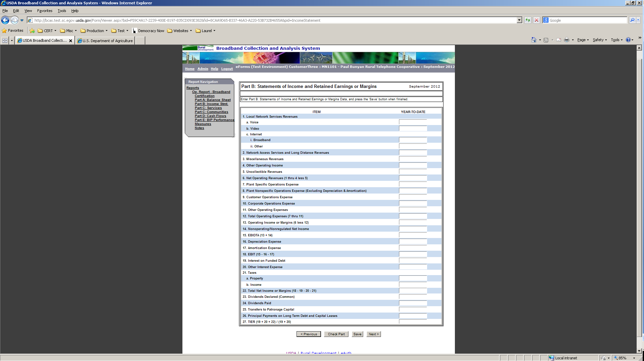Click the Home house icon
644x361 pixels.
click(x=534, y=40)
